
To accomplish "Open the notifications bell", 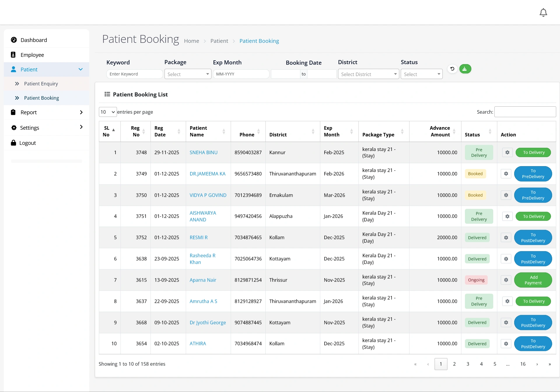I will [x=543, y=13].
